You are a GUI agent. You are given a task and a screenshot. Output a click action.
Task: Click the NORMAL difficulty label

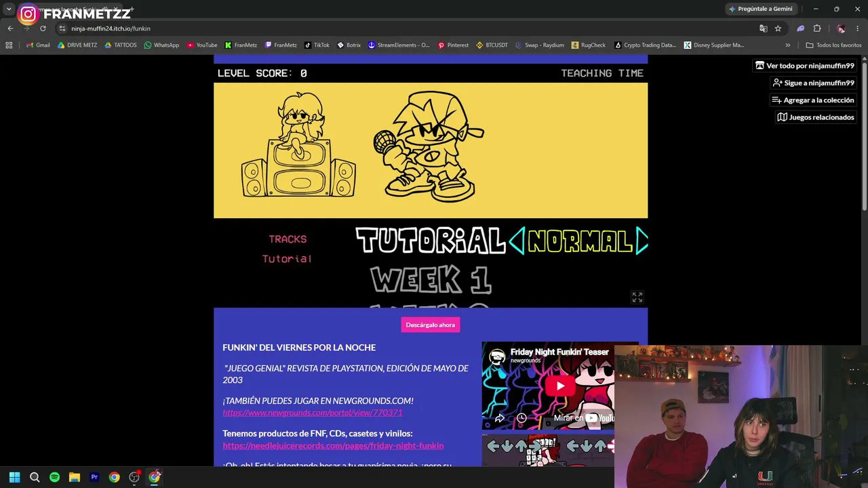[580, 241]
